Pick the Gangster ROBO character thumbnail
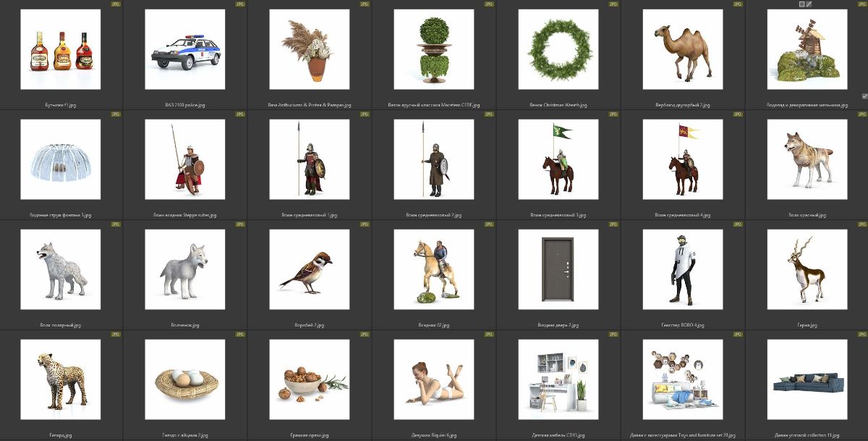868x441 pixels. coord(683,269)
